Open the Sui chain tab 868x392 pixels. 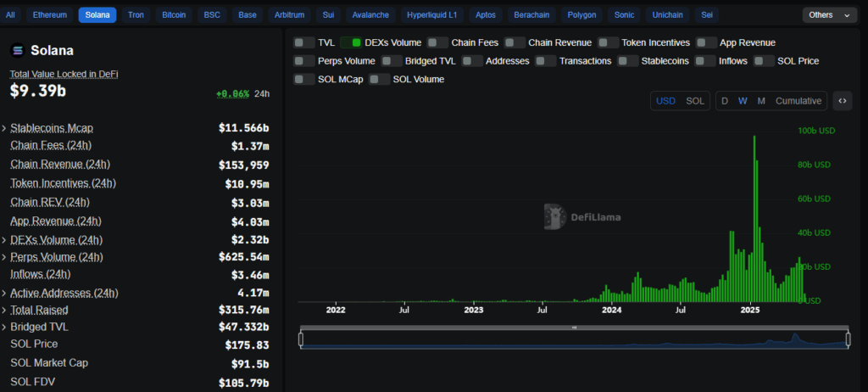click(x=328, y=15)
